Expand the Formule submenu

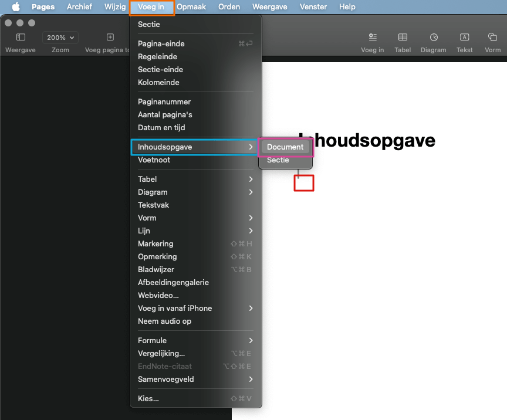click(195, 340)
